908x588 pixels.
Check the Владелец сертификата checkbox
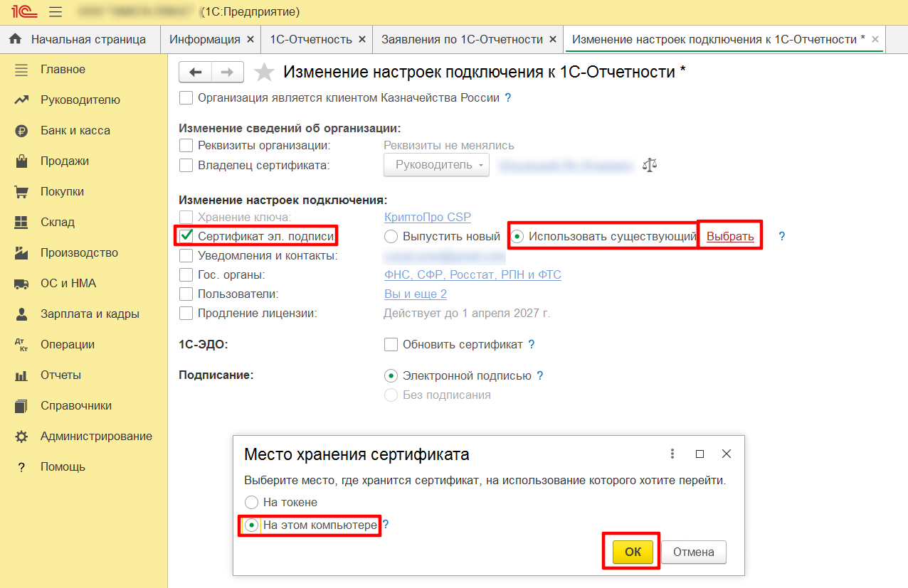coord(186,165)
